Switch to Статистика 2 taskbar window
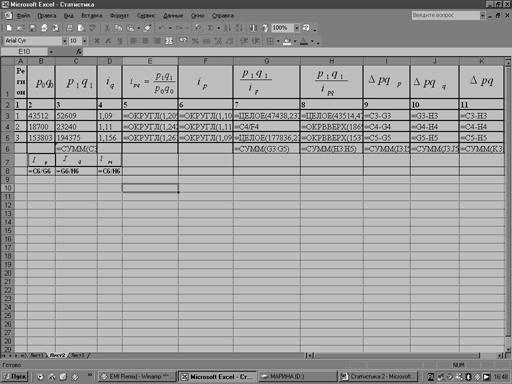 pos(378,377)
